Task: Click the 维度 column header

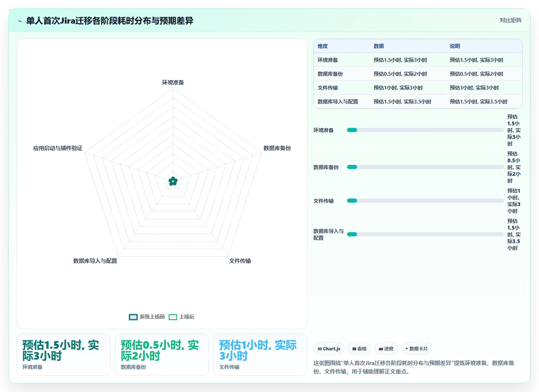Action: click(323, 46)
